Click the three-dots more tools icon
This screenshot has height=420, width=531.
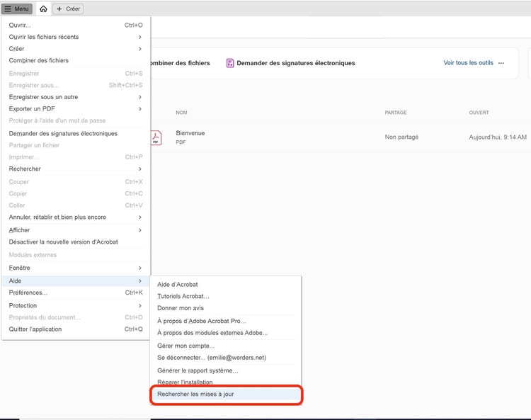coord(501,63)
